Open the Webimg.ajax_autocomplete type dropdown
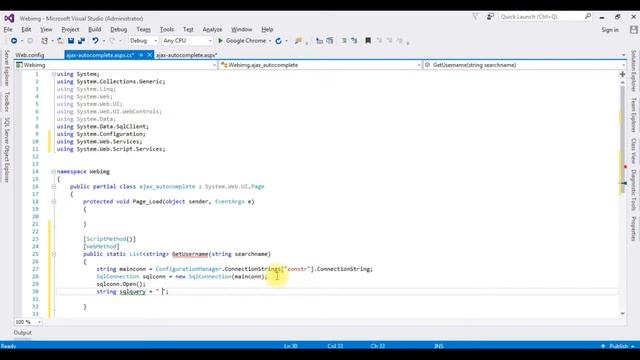Image resolution: width=640 pixels, height=360 pixels. point(419,65)
